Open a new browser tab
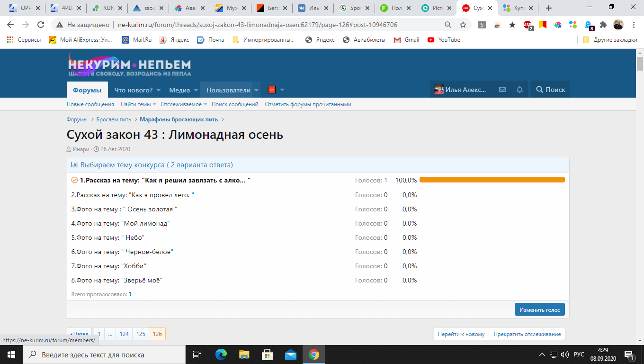Screen dimensions: 644x364 coord(549,8)
